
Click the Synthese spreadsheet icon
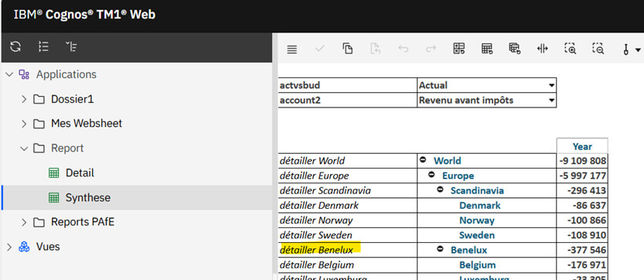tap(54, 198)
